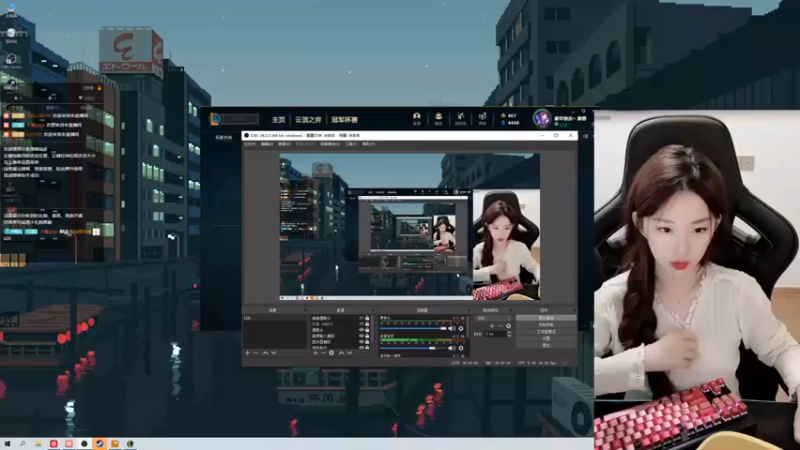The width and height of the screenshot is (800, 450).
Task: Open League client loot icon
Action: [460, 118]
